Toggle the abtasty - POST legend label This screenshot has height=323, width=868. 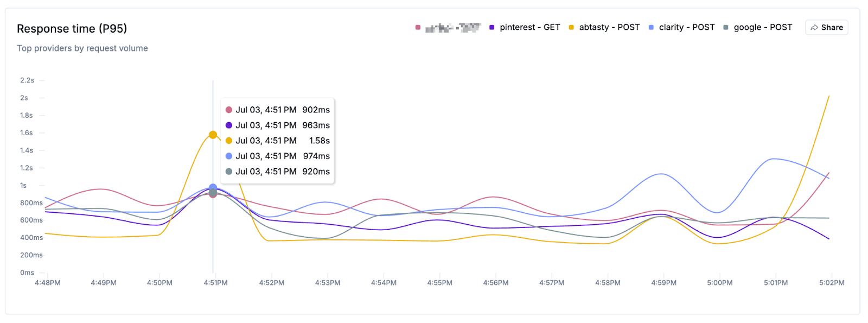[x=609, y=27]
